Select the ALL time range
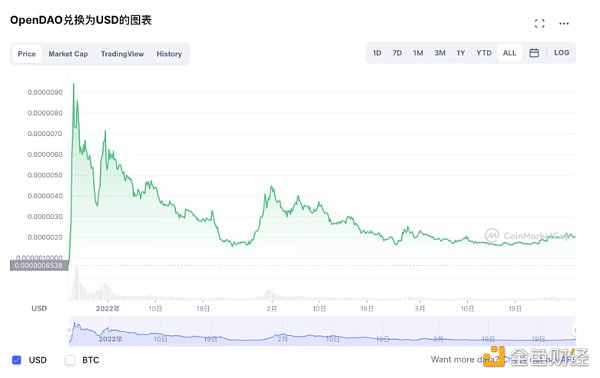600x378 pixels. pyautogui.click(x=509, y=53)
